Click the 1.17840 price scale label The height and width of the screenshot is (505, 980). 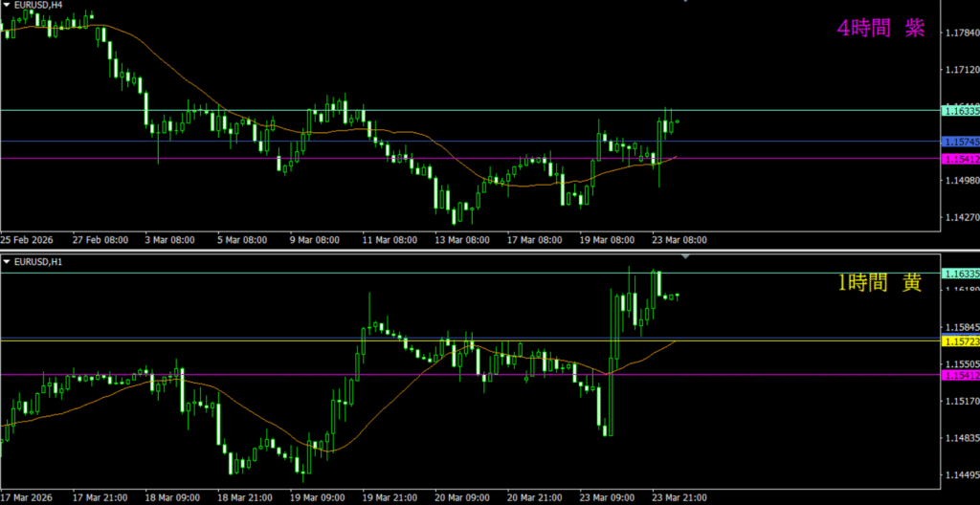[959, 33]
